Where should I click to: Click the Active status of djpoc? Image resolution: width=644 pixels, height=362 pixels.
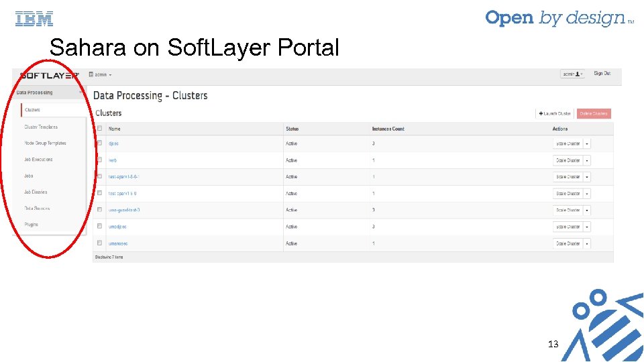[291, 143]
